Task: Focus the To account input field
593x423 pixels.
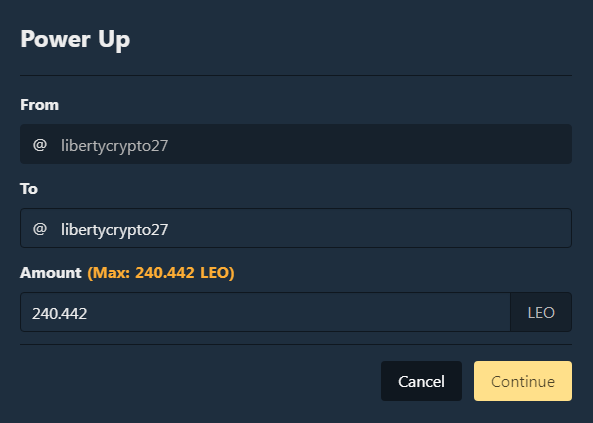Action: [296, 228]
